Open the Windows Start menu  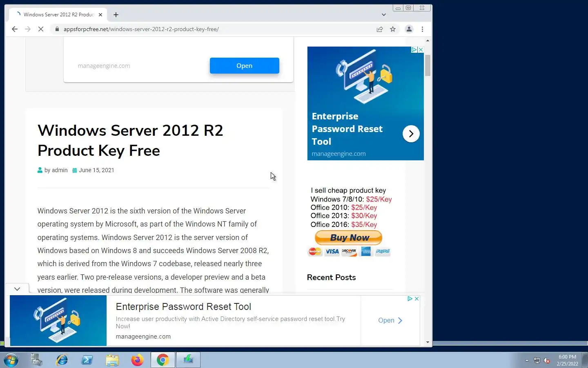tap(11, 360)
